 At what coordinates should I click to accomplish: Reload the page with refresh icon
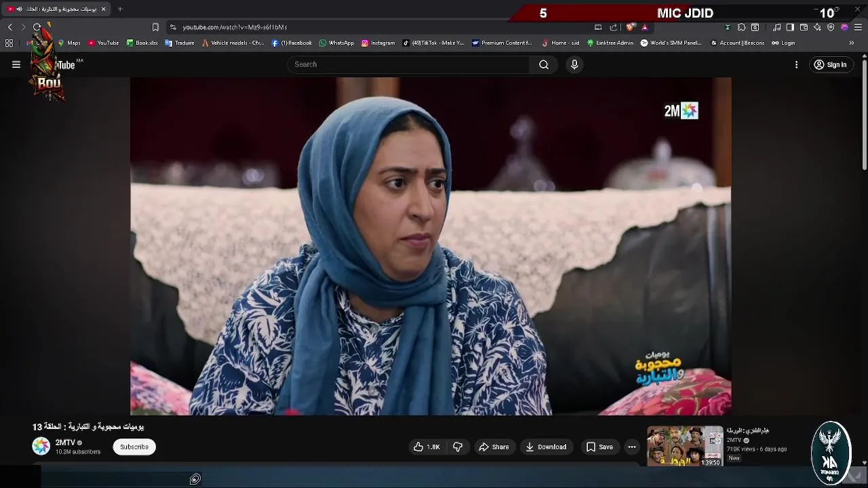click(x=37, y=27)
